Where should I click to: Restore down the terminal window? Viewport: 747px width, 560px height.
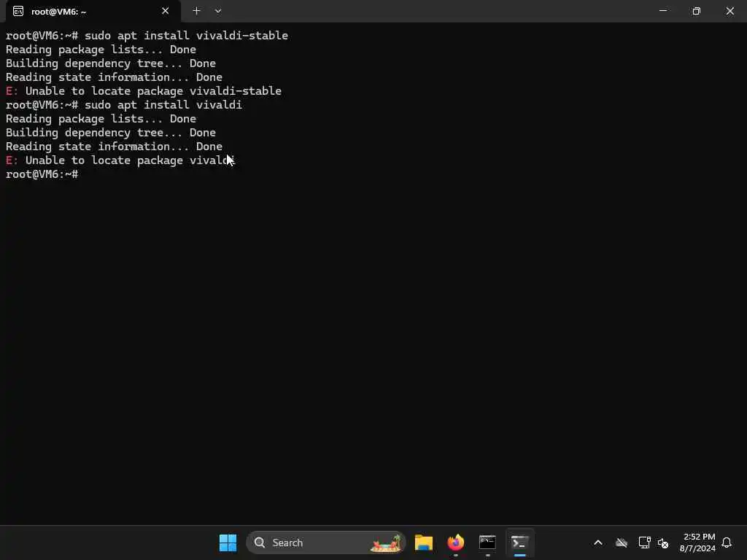click(x=696, y=10)
